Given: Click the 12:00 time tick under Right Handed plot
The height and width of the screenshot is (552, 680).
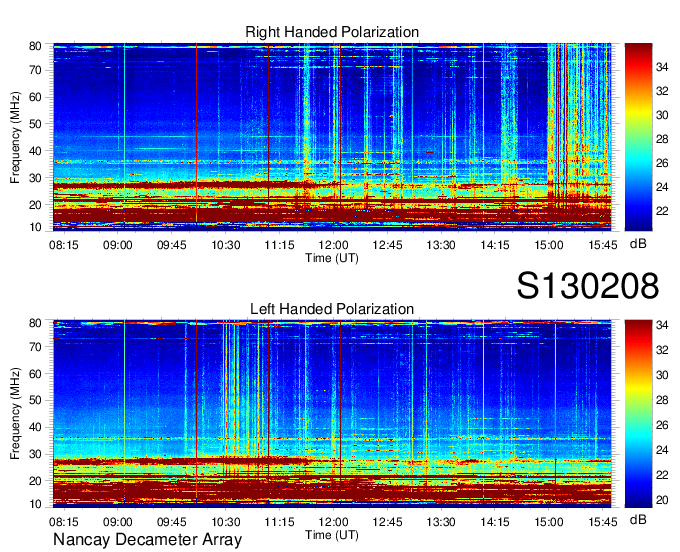Looking at the screenshot, I should click(x=333, y=245).
